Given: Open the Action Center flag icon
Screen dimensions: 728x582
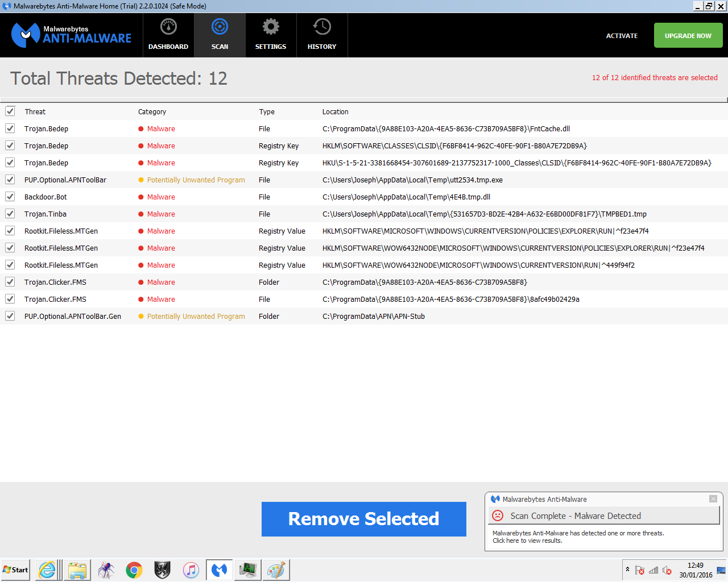Looking at the screenshot, I should pyautogui.click(x=640, y=570).
